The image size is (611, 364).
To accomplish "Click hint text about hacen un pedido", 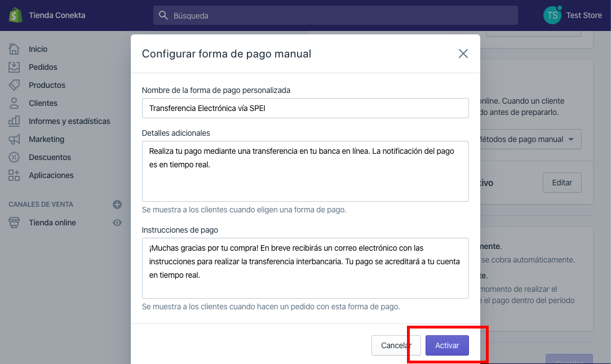I will pyautogui.click(x=271, y=307).
